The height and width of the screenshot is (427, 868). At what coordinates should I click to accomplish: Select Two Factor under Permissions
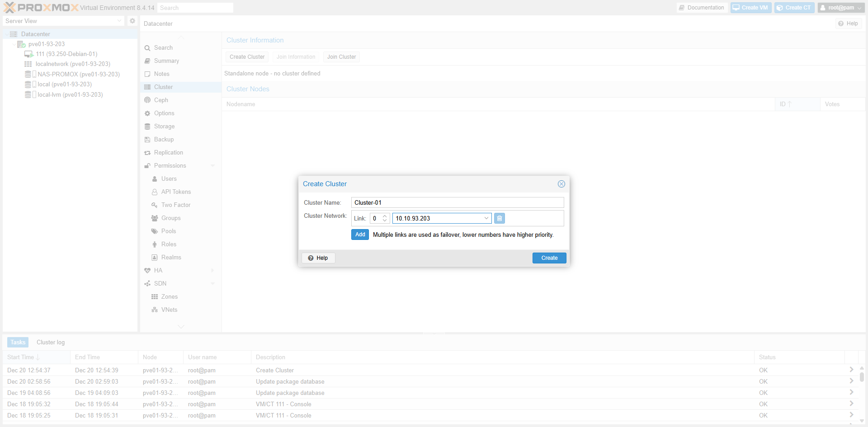coord(175,205)
